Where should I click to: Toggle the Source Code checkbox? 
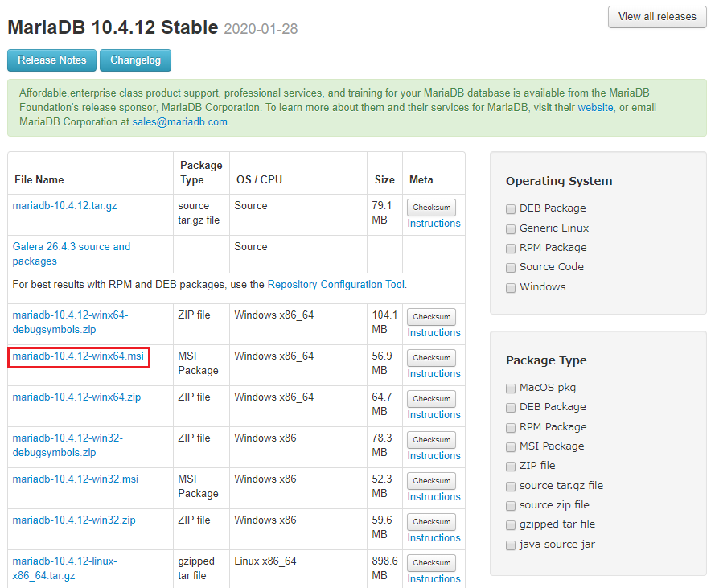coord(511,267)
